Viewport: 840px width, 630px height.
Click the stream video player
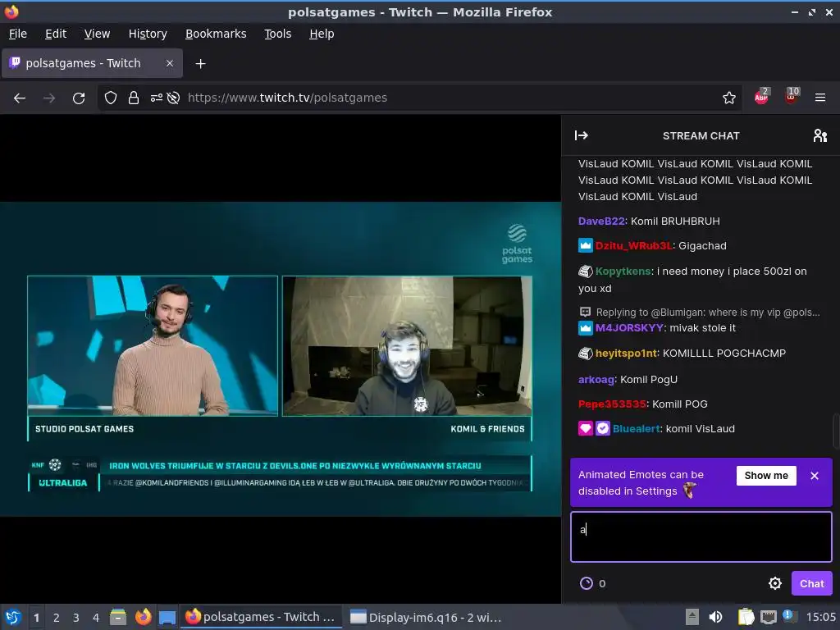(x=281, y=359)
